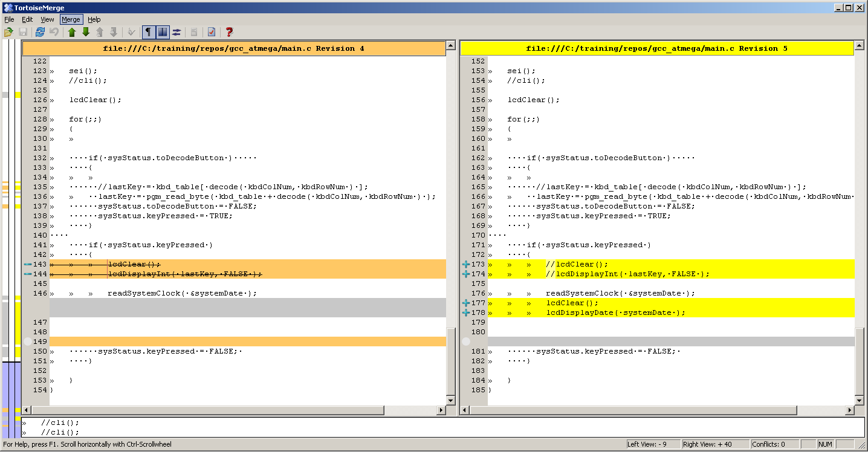Toggle Show Whitespaces pilcrow button

click(x=148, y=32)
